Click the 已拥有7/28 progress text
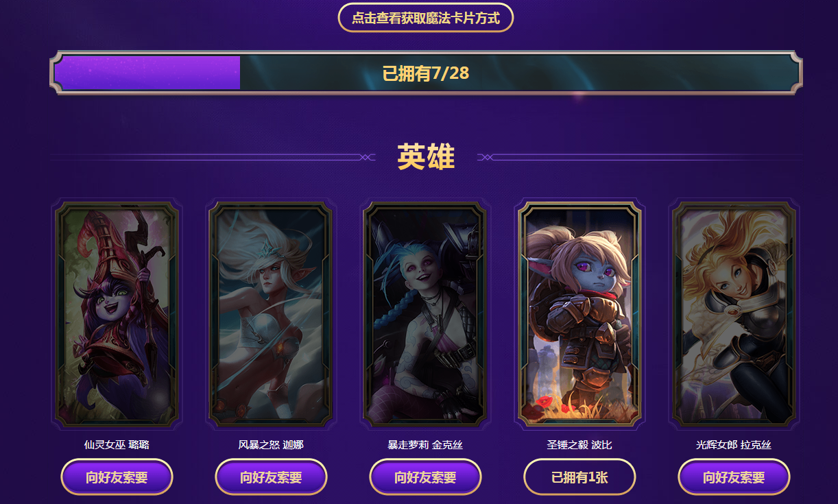 (x=426, y=73)
